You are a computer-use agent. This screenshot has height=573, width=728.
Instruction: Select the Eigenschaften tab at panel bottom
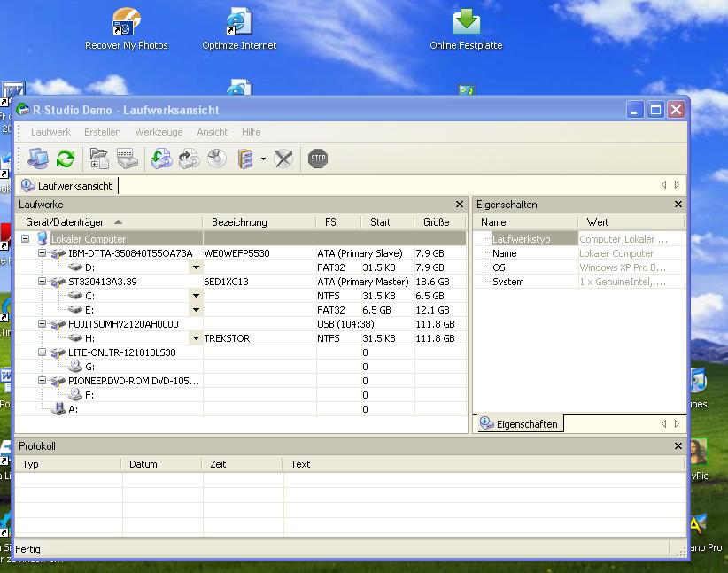pyautogui.click(x=519, y=423)
